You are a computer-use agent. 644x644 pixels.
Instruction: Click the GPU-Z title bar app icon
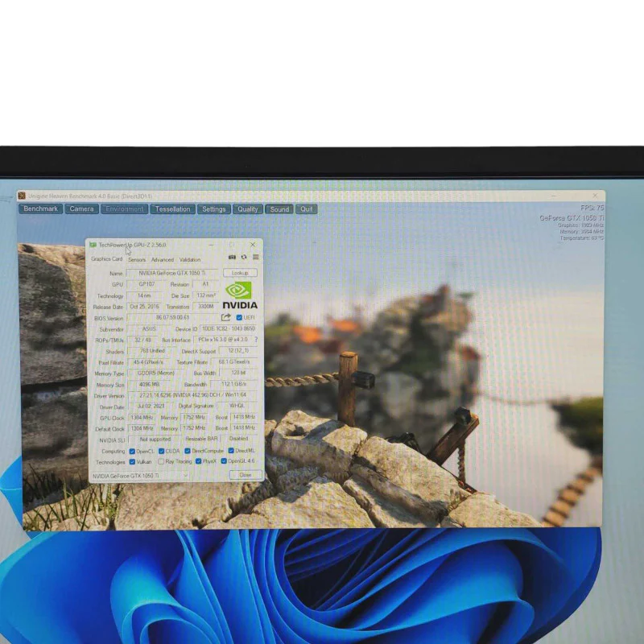click(x=93, y=245)
